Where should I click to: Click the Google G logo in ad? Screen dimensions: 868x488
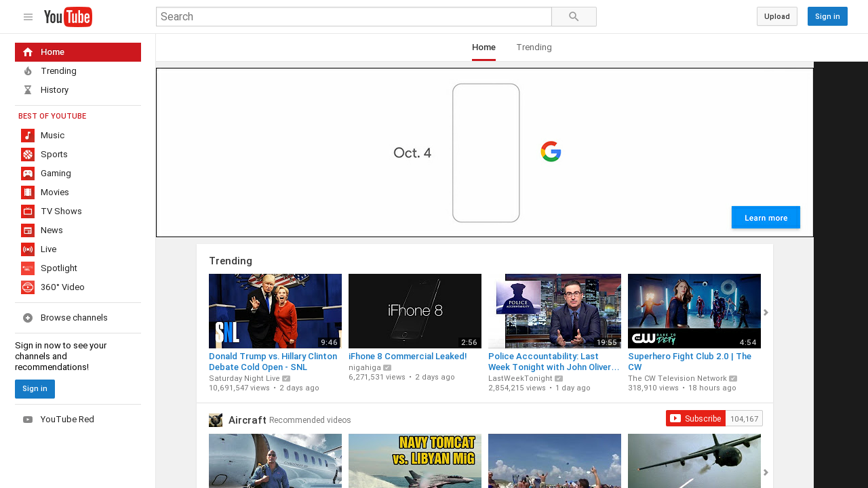(551, 152)
